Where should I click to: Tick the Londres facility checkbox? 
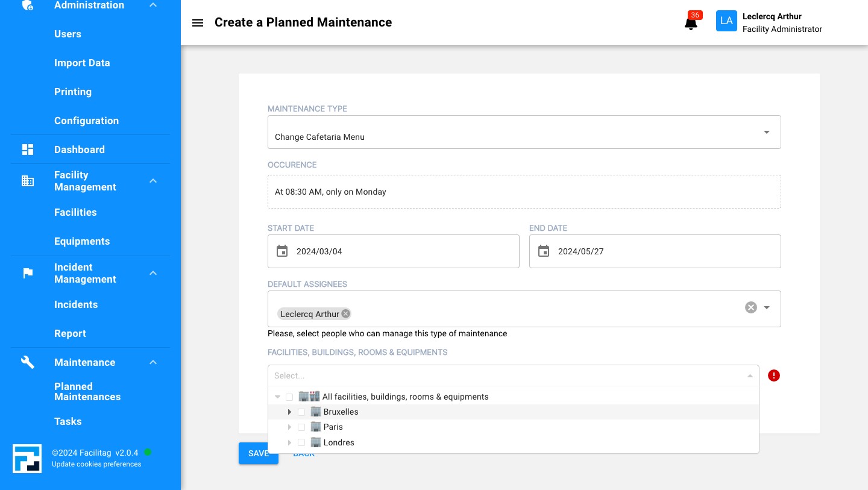301,442
